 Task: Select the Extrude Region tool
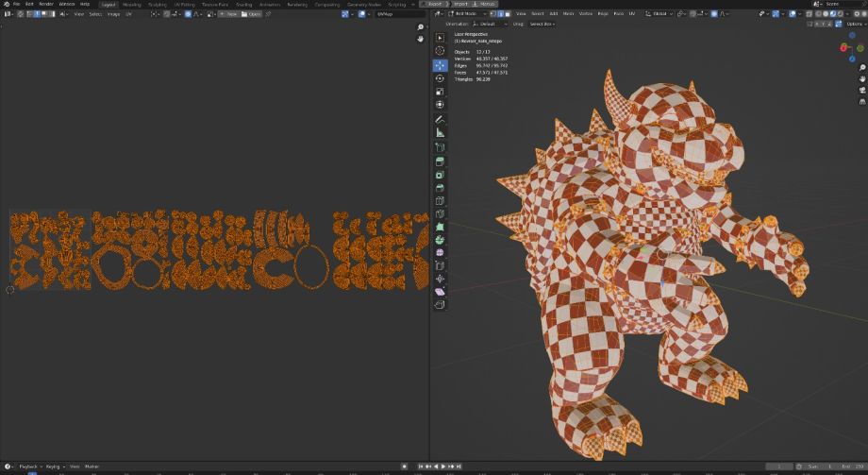pyautogui.click(x=440, y=161)
